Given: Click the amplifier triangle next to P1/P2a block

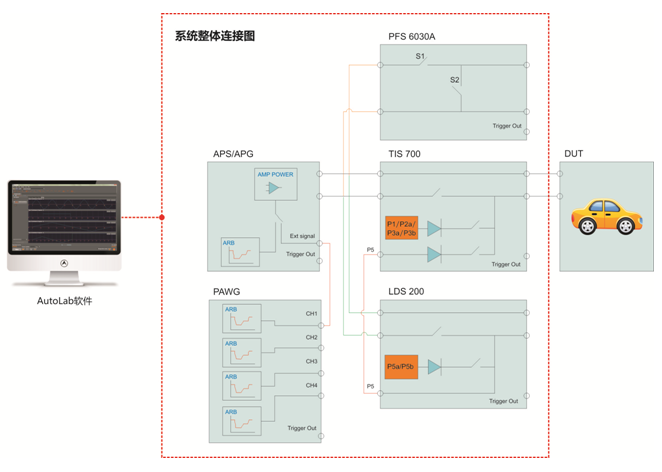Looking at the screenshot, I should [x=434, y=229].
